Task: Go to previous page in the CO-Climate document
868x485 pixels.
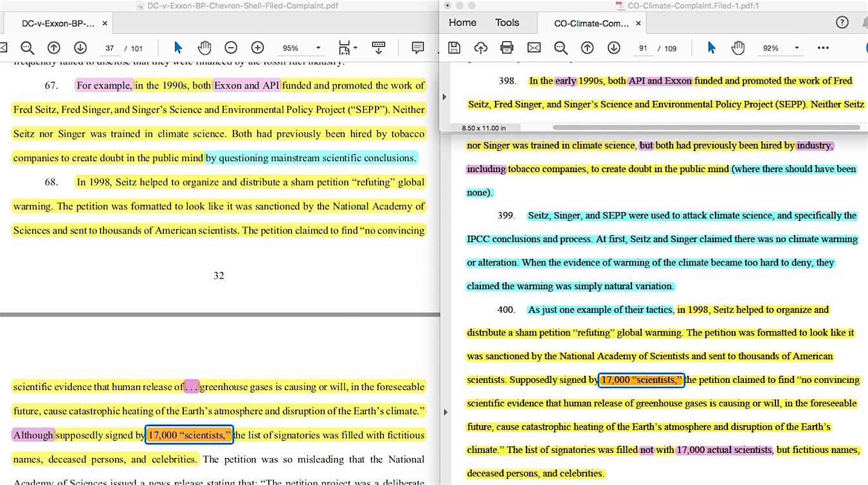Action: pos(587,48)
